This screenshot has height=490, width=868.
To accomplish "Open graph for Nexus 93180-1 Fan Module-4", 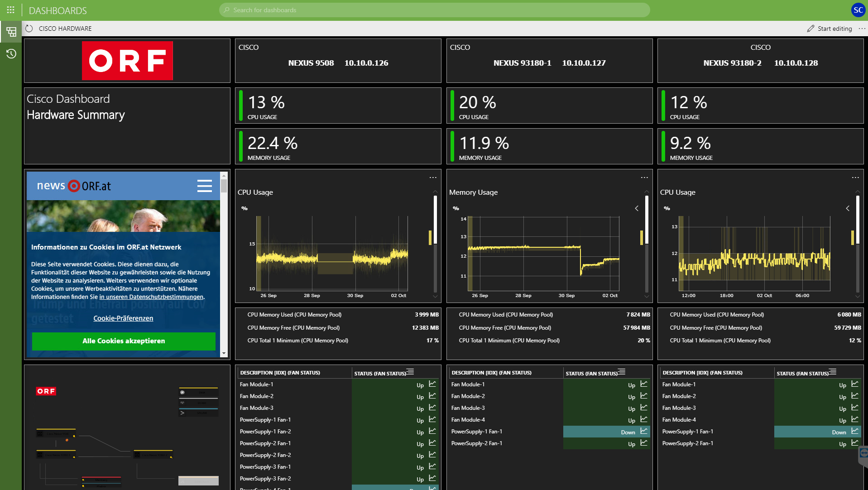I will pos(644,419).
